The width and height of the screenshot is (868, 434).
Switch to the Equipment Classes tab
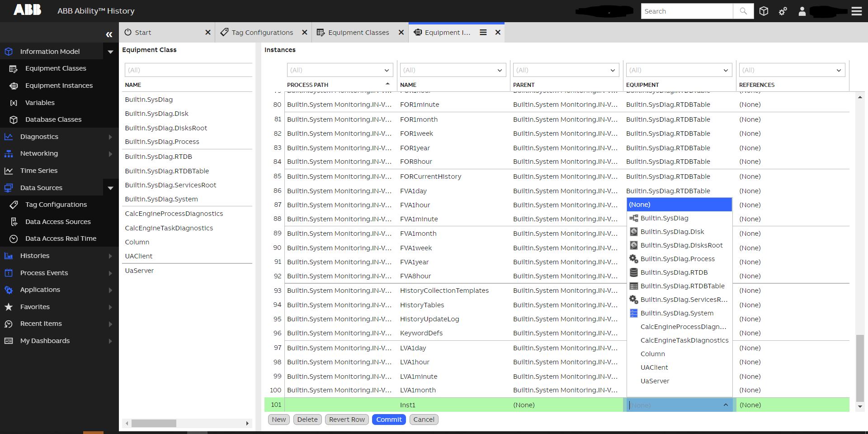pyautogui.click(x=360, y=33)
